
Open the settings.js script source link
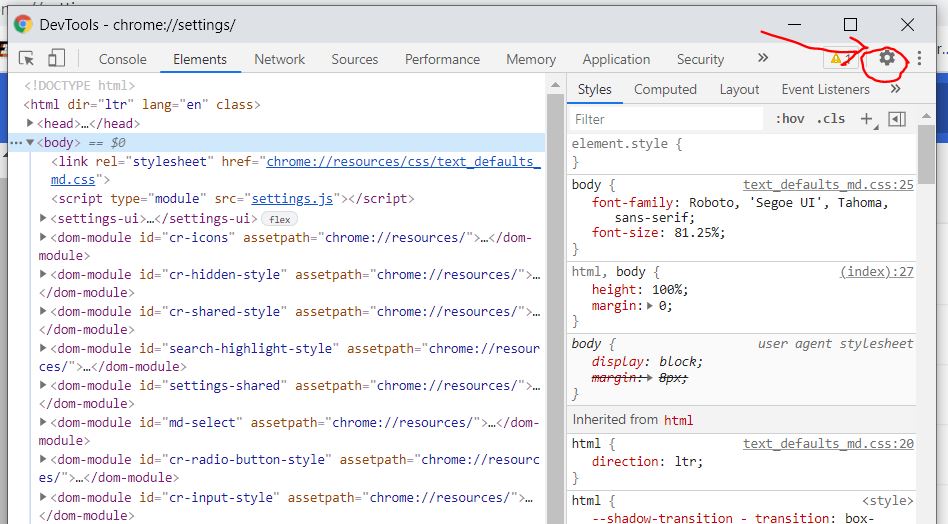(292, 199)
